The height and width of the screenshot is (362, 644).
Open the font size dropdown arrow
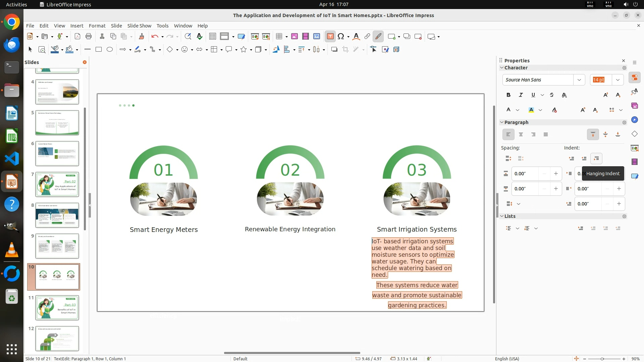(618, 80)
